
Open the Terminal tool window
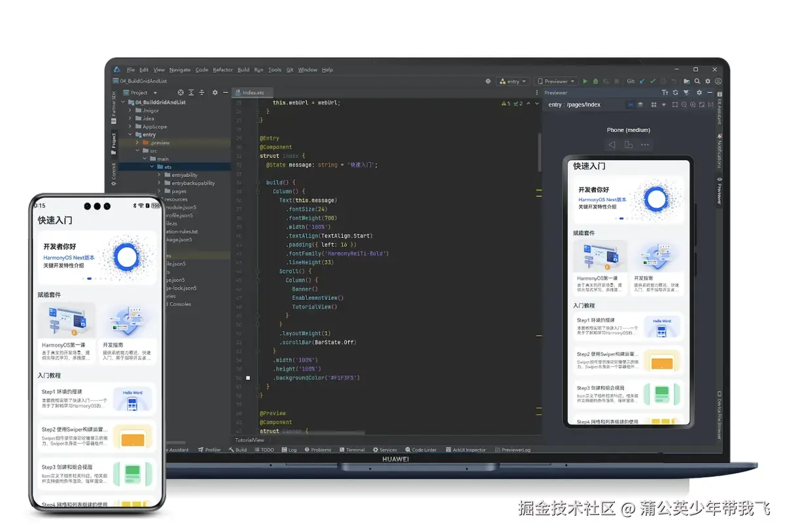click(352, 450)
